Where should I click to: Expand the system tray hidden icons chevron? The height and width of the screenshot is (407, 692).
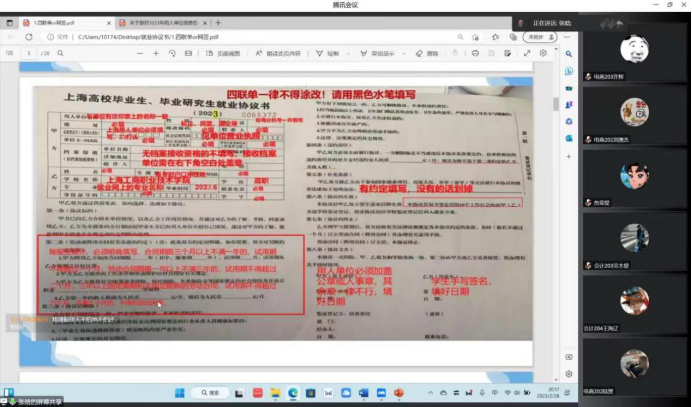430,393
